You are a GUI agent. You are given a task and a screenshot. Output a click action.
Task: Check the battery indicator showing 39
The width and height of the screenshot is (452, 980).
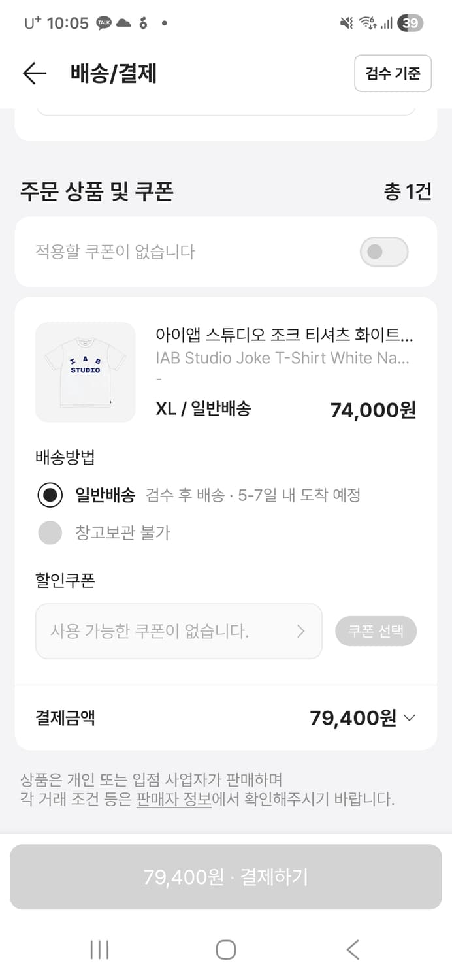(410, 23)
